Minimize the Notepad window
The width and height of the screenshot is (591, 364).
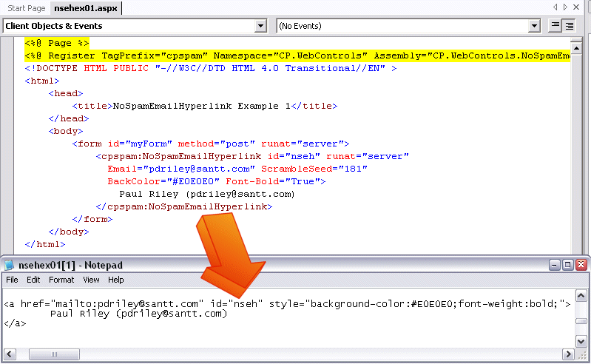tap(554, 265)
